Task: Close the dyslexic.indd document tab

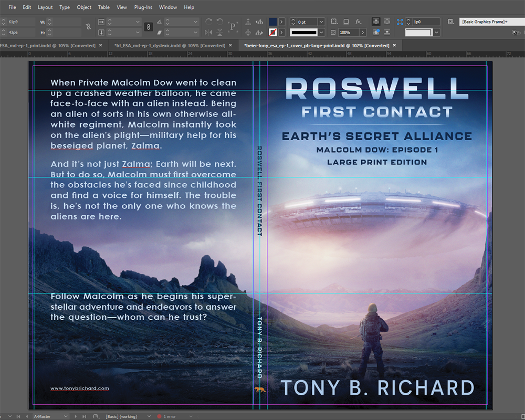Action: [230, 45]
